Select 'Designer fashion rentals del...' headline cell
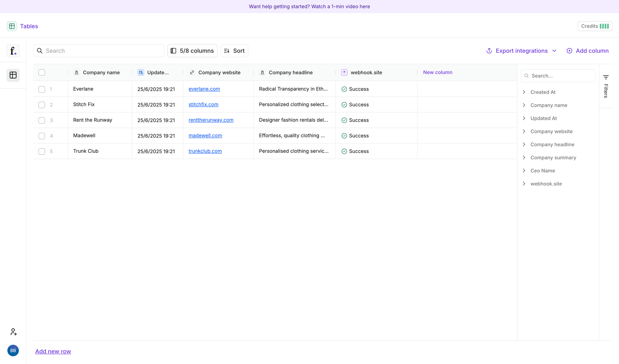619x364 pixels. [295, 120]
